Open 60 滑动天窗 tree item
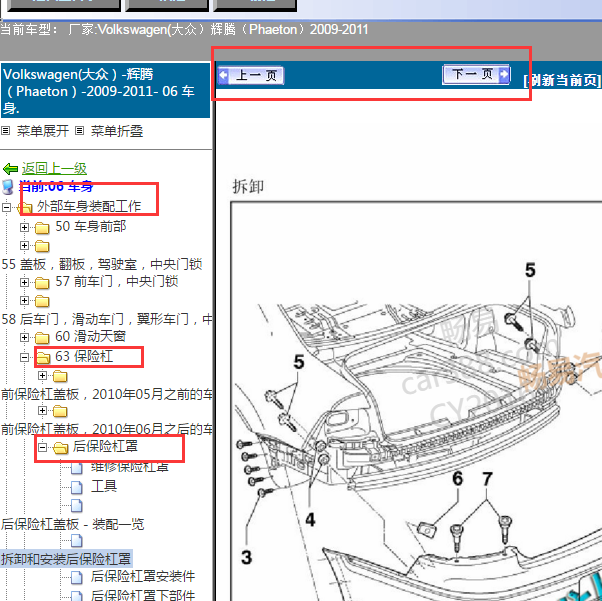602x601 pixels. [x=91, y=336]
